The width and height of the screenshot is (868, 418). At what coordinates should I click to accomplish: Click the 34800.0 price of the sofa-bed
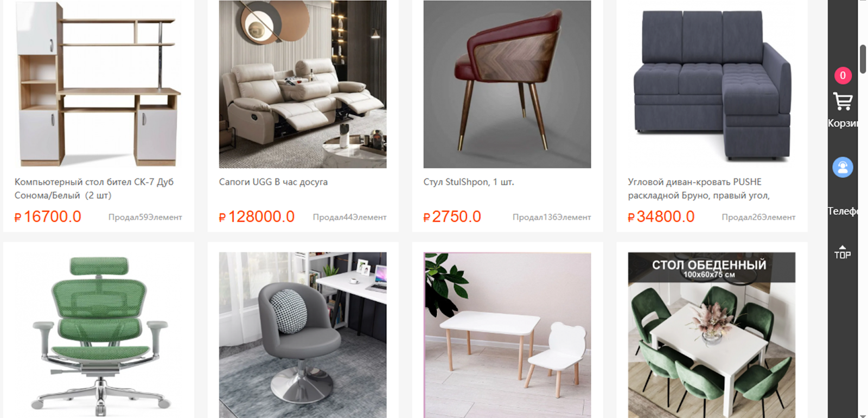point(661,217)
